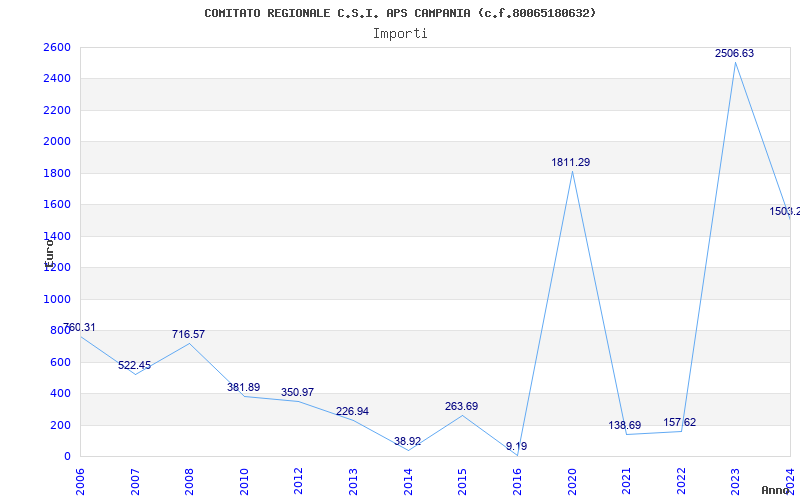This screenshot has height=500, width=800.
Task: Click the 350.97 value label
Action: 297,392
